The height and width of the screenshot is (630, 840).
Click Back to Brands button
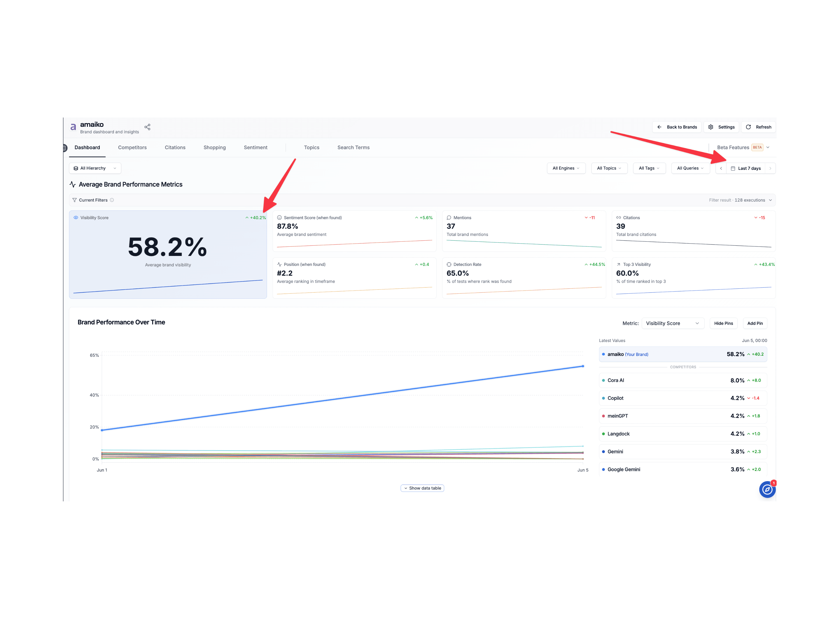pyautogui.click(x=677, y=127)
